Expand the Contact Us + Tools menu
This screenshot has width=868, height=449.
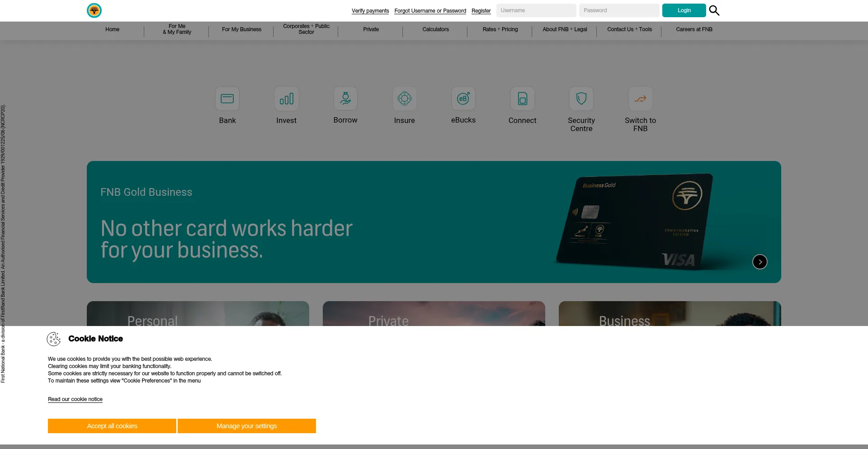click(x=629, y=29)
